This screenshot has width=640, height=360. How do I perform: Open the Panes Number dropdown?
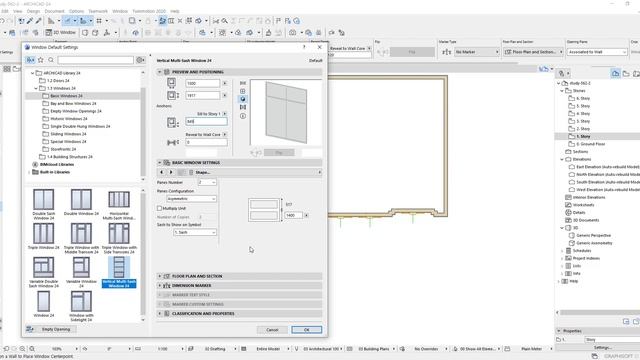[x=207, y=182]
